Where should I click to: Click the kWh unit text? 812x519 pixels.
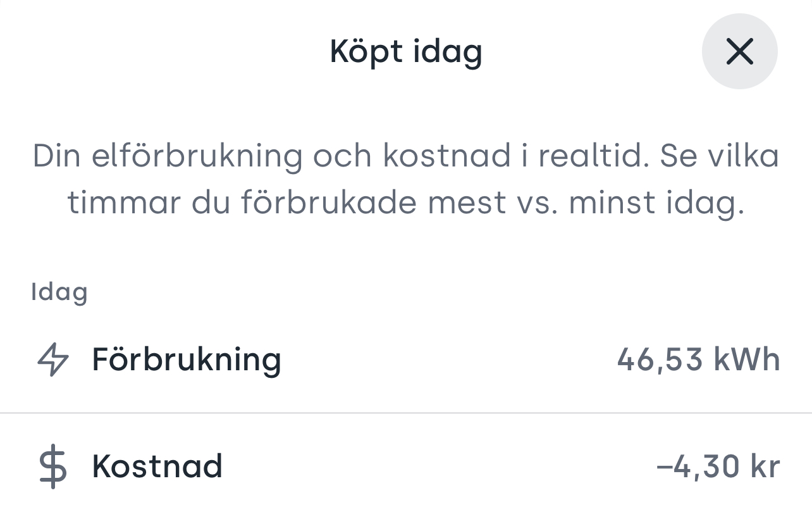[x=747, y=360]
